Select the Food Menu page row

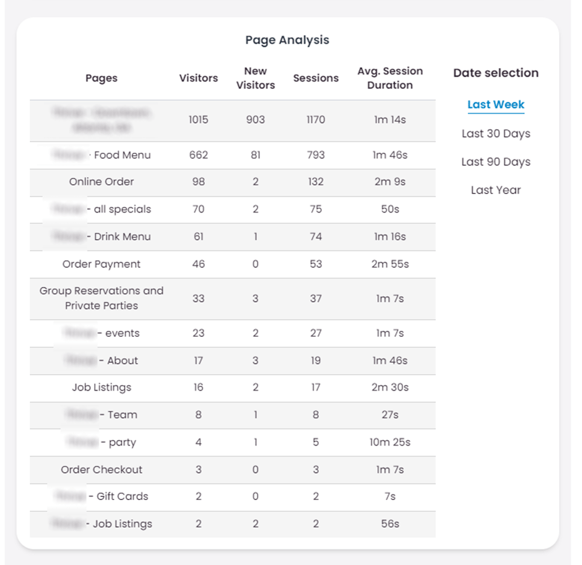[232, 155]
